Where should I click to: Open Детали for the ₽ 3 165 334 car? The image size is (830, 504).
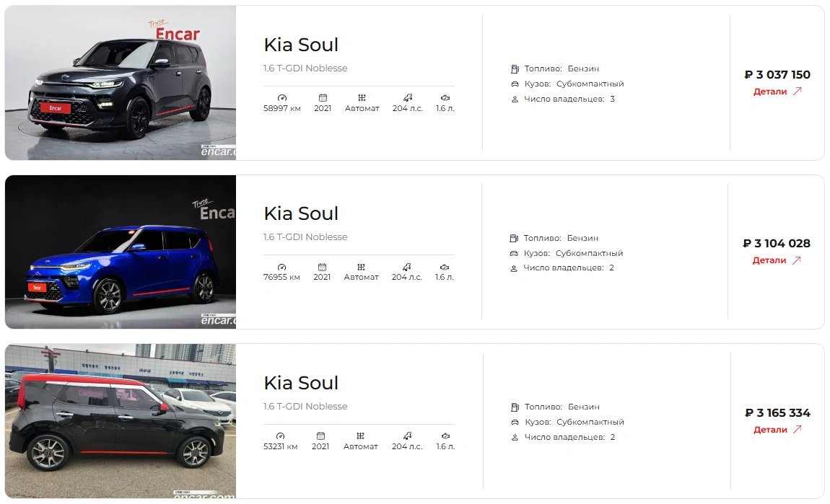point(770,430)
